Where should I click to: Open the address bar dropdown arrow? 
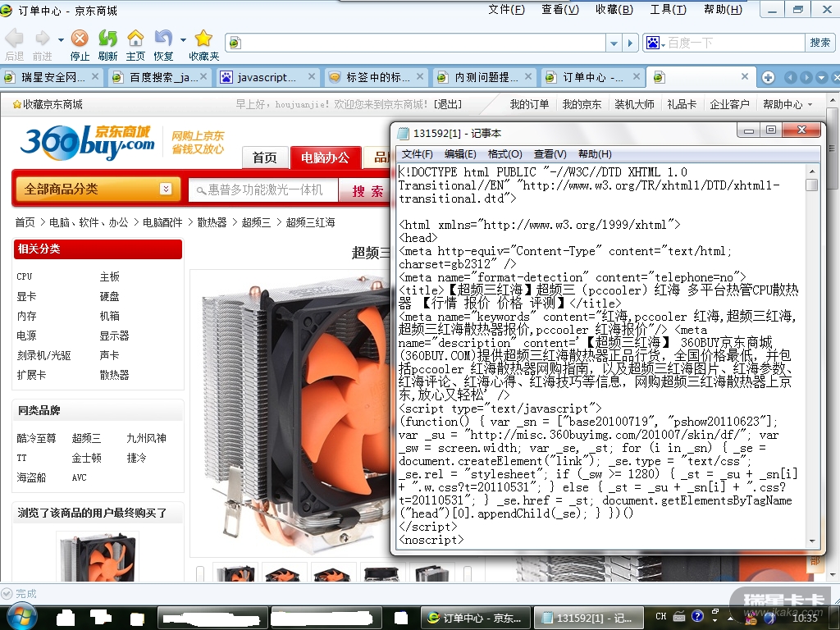[614, 43]
